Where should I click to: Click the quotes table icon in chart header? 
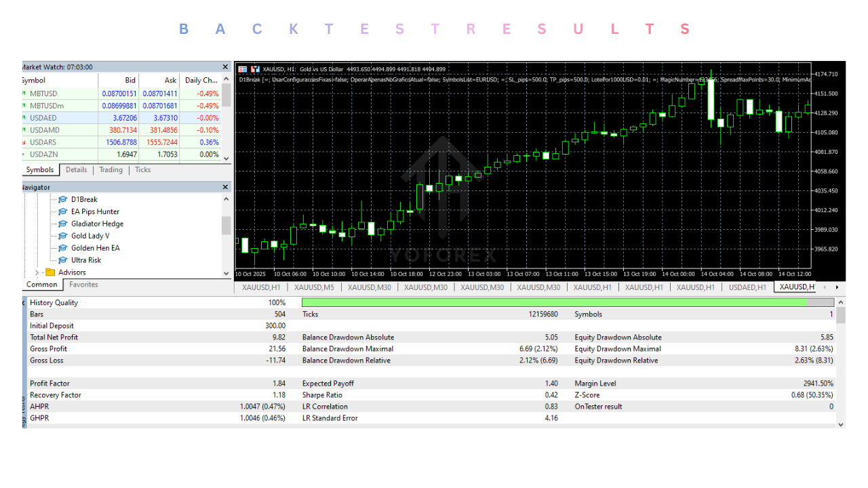(x=241, y=68)
